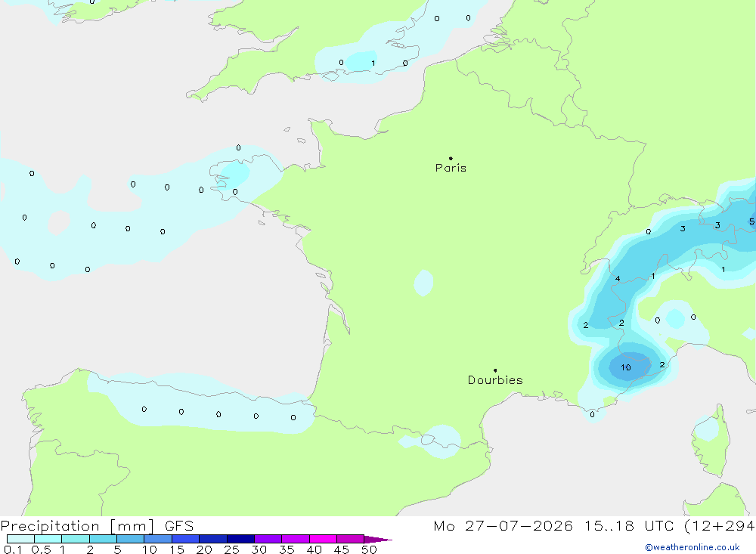Pick the legend swatch between 5 and 10

131,539
